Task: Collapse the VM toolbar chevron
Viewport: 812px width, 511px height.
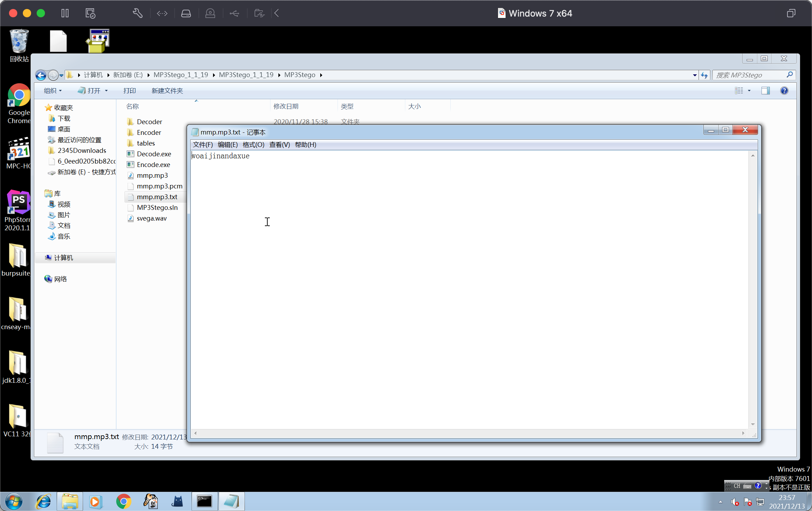Action: [277, 13]
